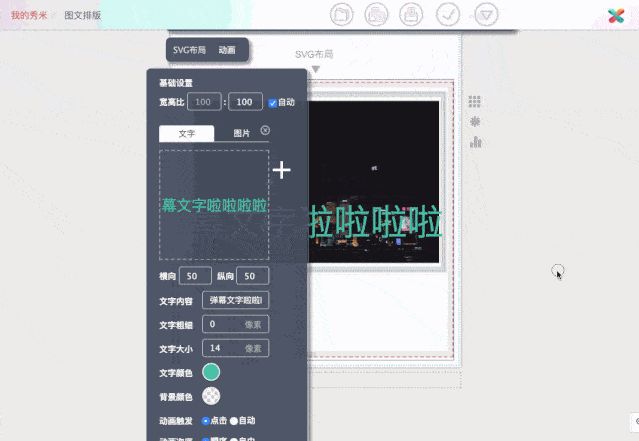This screenshot has width=639, height=441.
Task: Open the green 文字颜色 swatch
Action: pyautogui.click(x=211, y=372)
